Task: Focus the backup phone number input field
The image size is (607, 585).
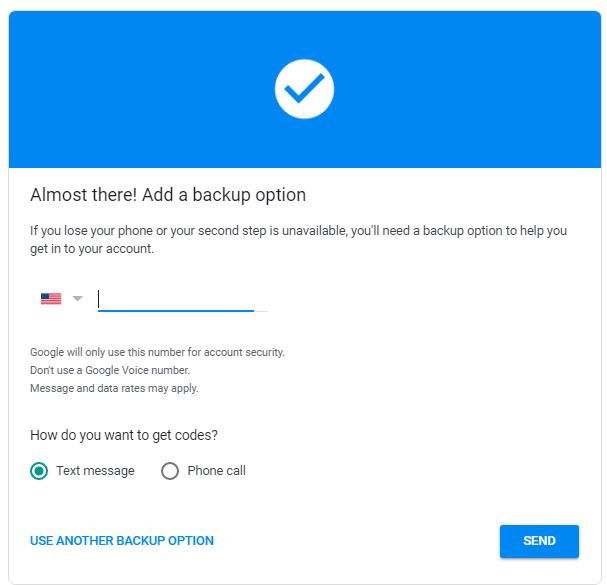Action: click(x=182, y=299)
